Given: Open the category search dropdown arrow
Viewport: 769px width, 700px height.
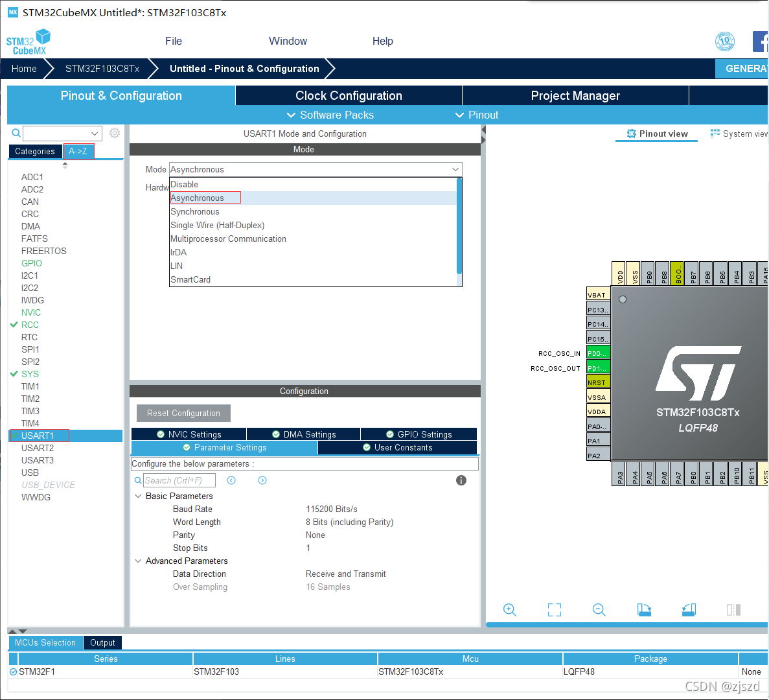Looking at the screenshot, I should coord(95,134).
